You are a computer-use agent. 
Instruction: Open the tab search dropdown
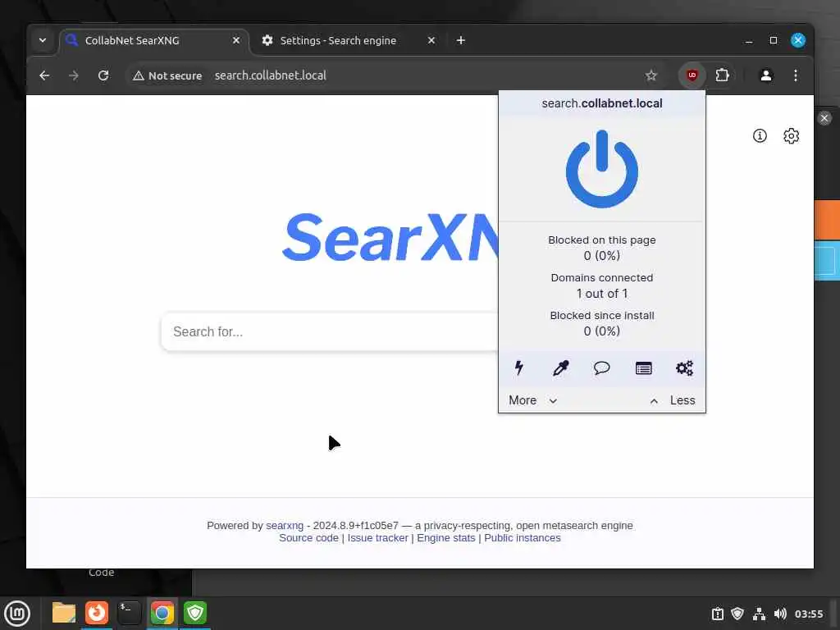pos(43,41)
